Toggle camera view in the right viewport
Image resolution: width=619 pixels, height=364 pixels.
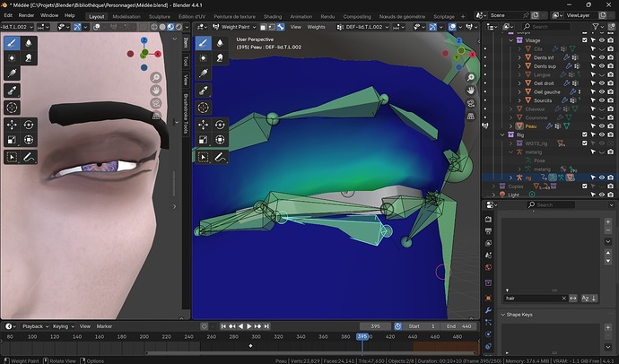click(471, 103)
